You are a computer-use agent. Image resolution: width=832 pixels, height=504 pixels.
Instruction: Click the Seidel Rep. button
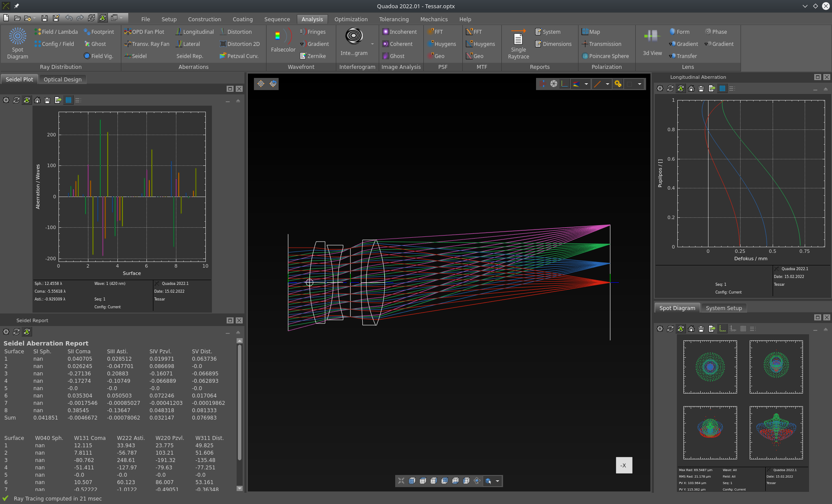click(189, 56)
